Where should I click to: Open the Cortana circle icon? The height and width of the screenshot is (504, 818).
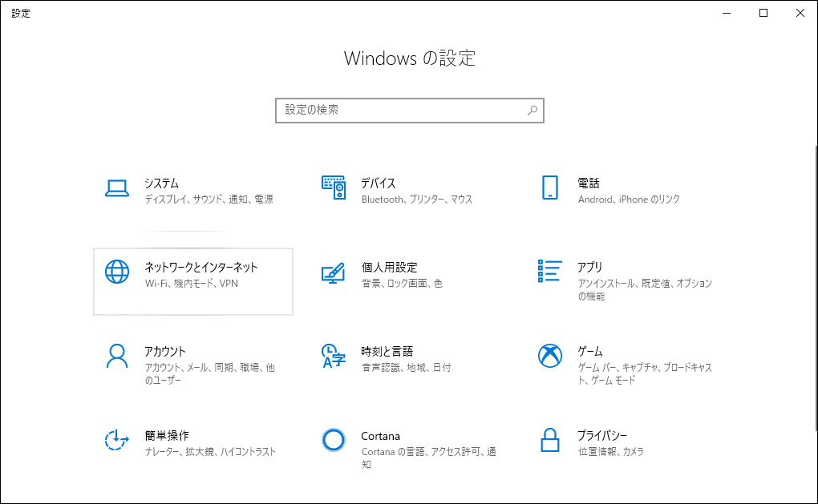[334, 440]
